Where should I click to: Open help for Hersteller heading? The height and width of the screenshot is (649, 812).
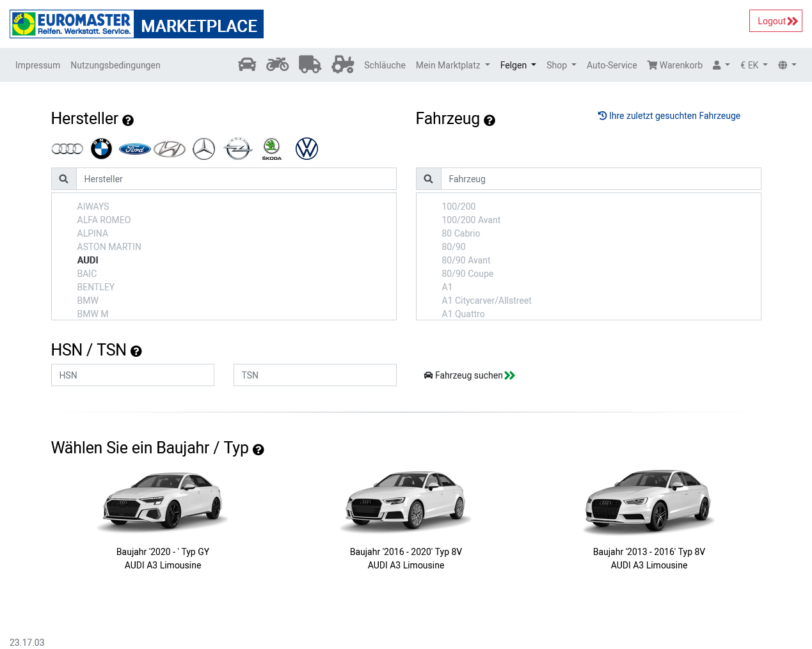128,120
